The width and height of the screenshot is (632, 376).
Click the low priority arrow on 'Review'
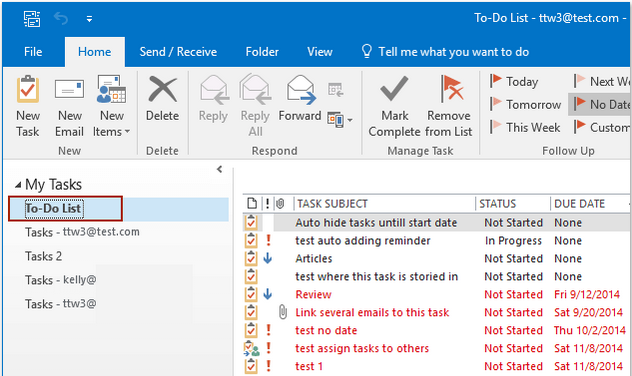268,294
